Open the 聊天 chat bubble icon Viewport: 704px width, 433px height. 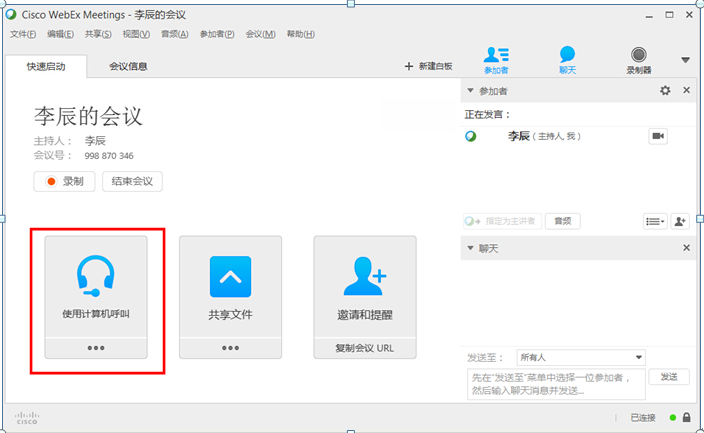pyautogui.click(x=567, y=60)
